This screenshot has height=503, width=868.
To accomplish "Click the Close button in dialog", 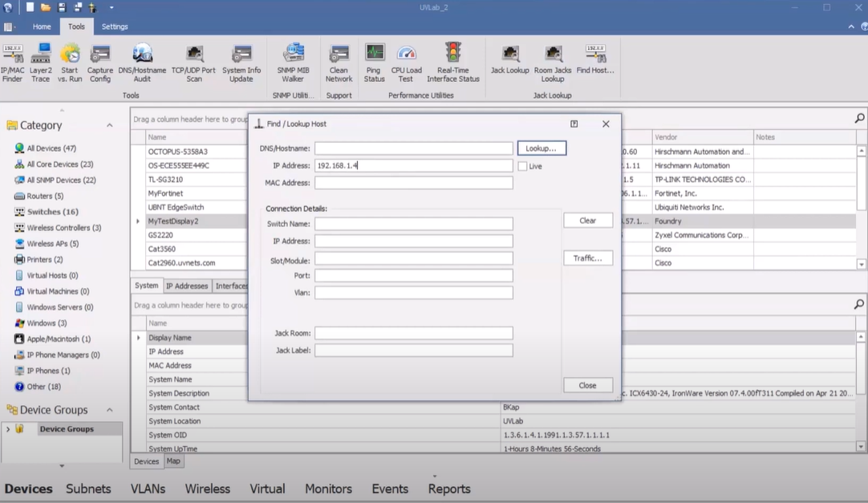I will tap(588, 385).
